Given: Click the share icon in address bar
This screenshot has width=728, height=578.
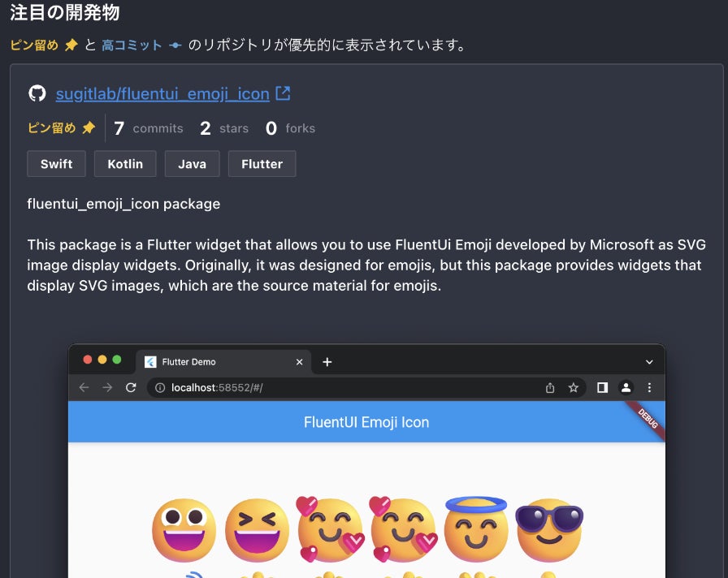Looking at the screenshot, I should [x=550, y=388].
